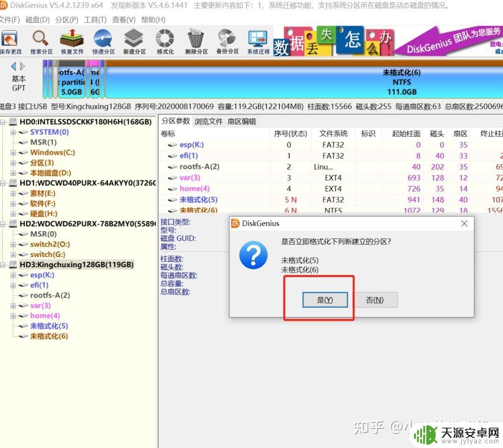
Task: Select the Format (格式化) toolbar icon
Action: coord(165,42)
